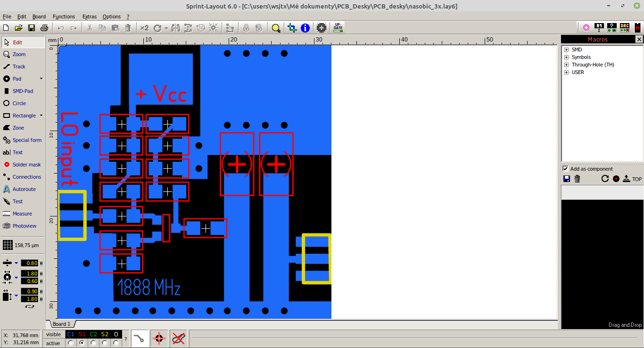Viewport: 644px width, 348px height.
Task: Open the Options menu
Action: 111,17
